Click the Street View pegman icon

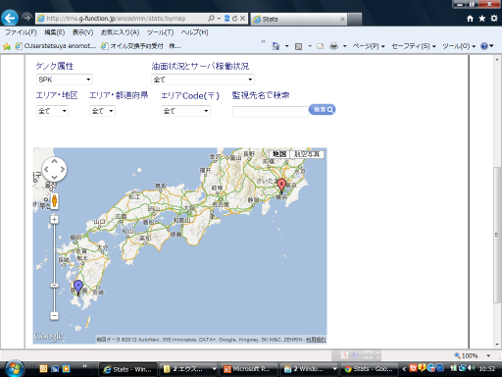click(x=54, y=201)
